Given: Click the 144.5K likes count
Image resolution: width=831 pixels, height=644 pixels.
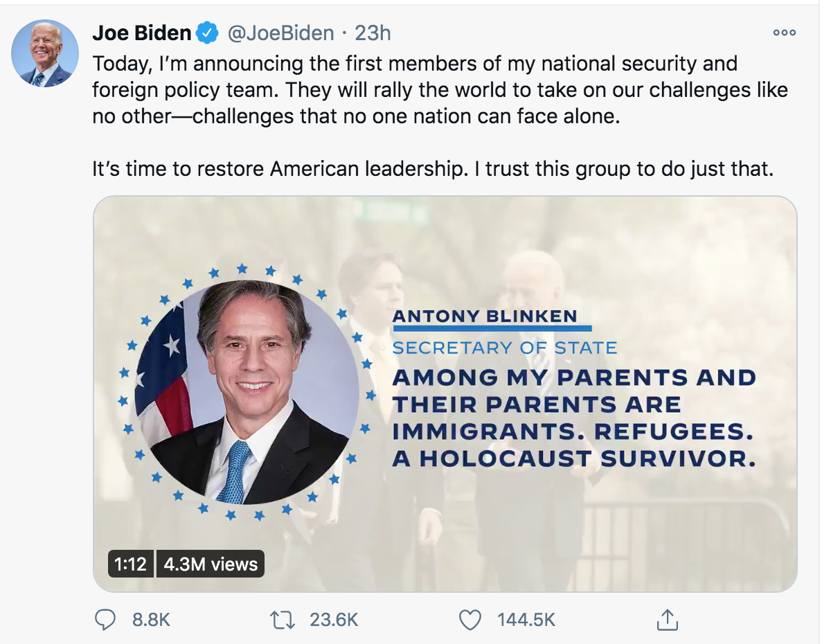Looking at the screenshot, I should (x=526, y=619).
